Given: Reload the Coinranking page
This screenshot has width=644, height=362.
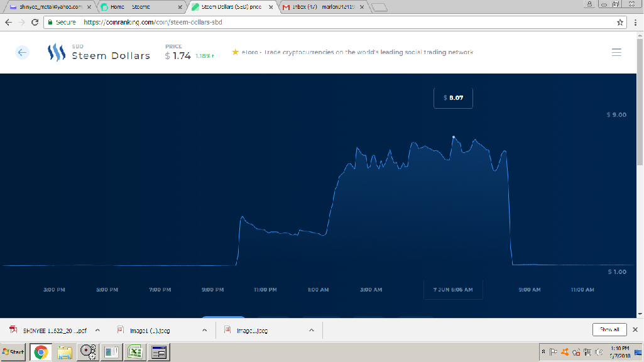Looking at the screenshot, I should pos(35,22).
